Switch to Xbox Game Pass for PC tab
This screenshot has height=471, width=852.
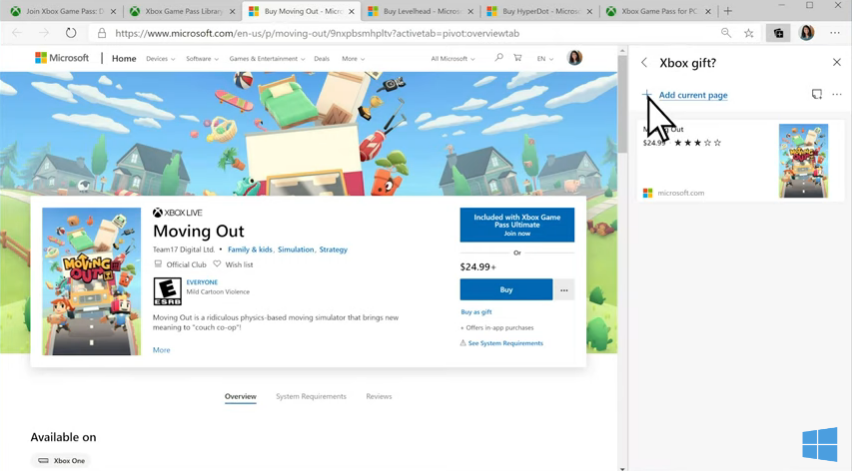pos(658,11)
